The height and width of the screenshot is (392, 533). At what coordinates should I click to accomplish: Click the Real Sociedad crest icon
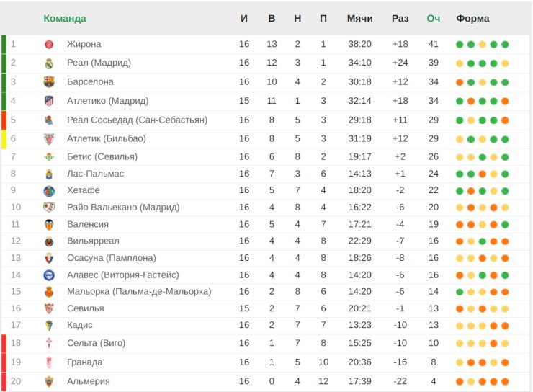click(x=49, y=120)
